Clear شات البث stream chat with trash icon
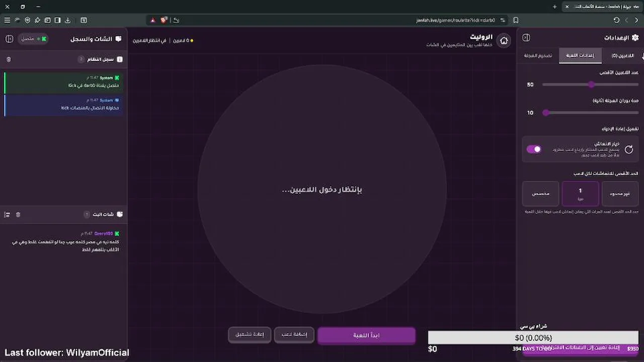Image resolution: width=644 pixels, height=362 pixels. coord(18,215)
